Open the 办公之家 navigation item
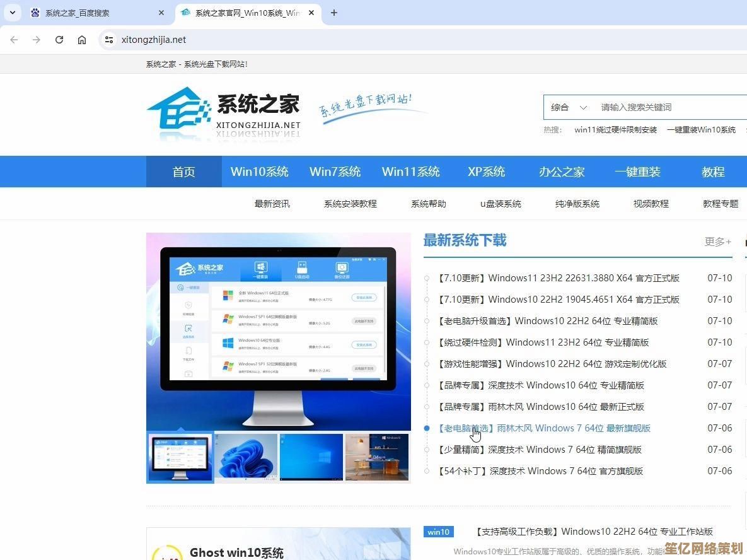Screen dimensions: 747x560 562,172
